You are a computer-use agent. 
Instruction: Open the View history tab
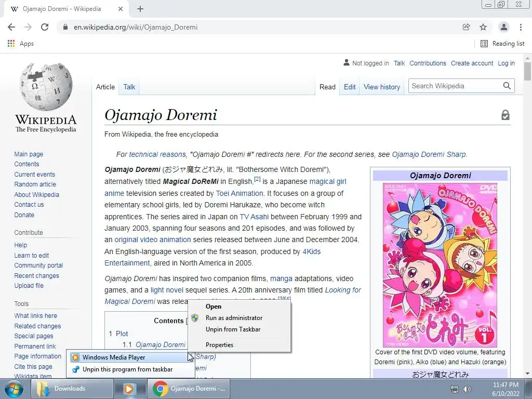click(382, 87)
